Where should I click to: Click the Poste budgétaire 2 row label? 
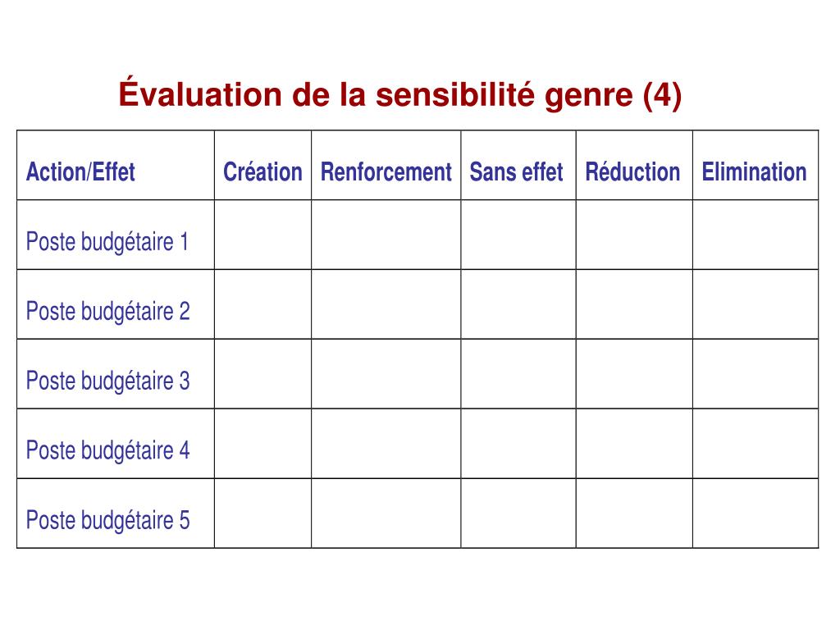pyautogui.click(x=107, y=311)
